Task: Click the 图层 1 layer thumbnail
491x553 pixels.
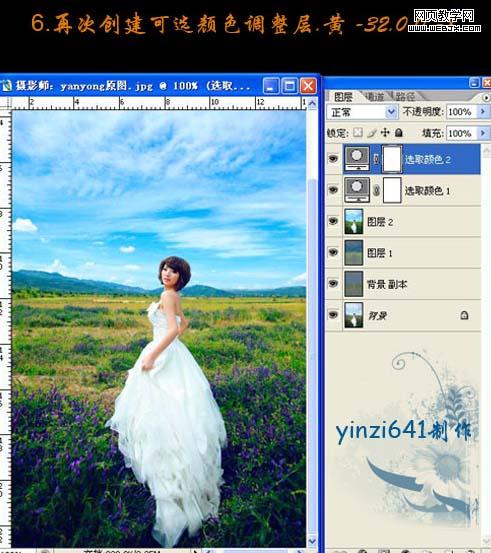Action: pos(354,253)
